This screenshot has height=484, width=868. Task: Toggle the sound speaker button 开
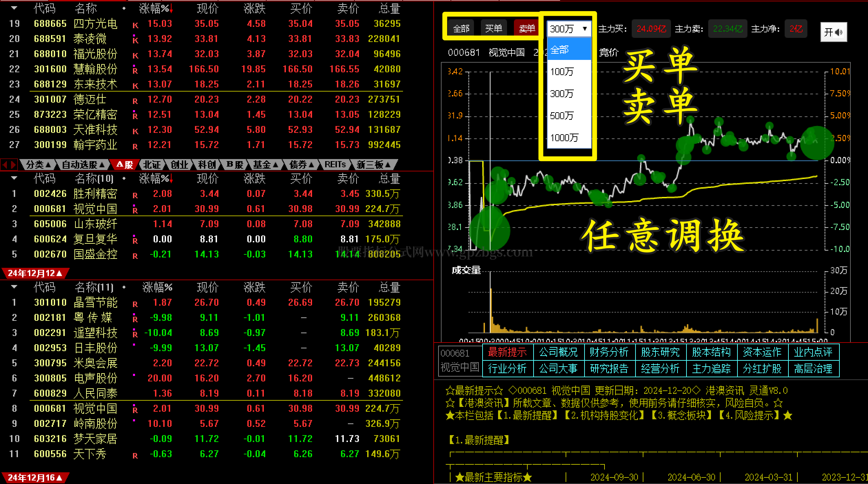[833, 32]
